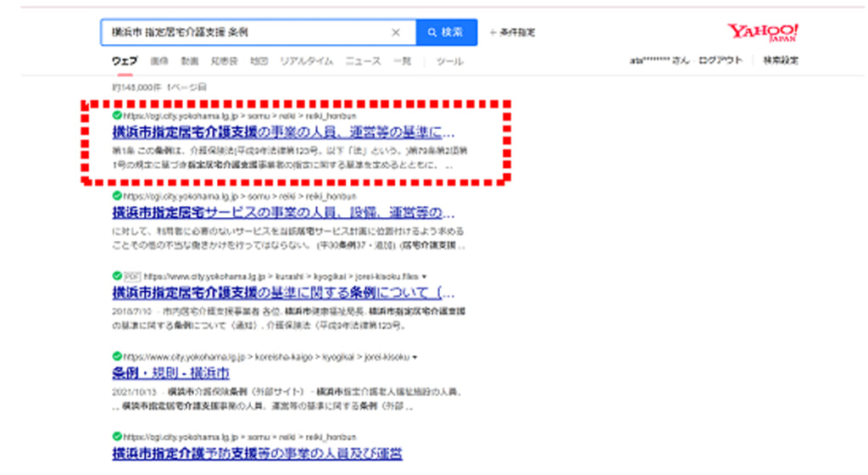Switch to the 動画 tab
The image size is (868, 475).
point(190,61)
